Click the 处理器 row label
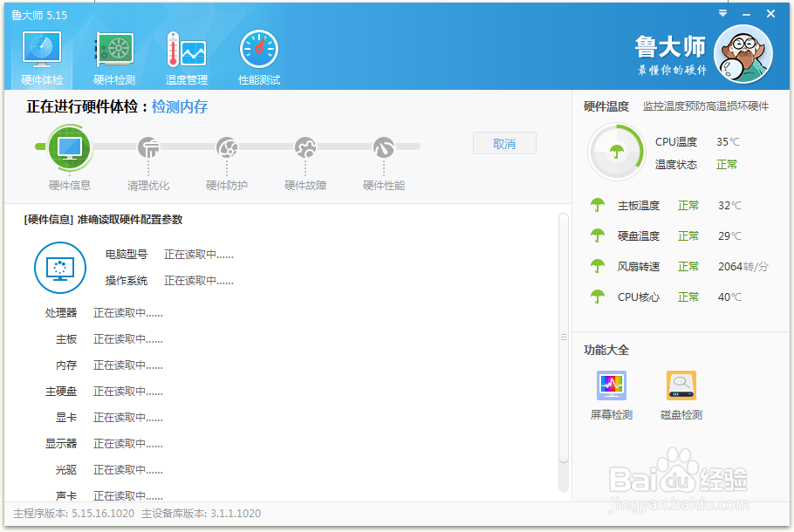This screenshot has width=794, height=532. pyautogui.click(x=61, y=313)
